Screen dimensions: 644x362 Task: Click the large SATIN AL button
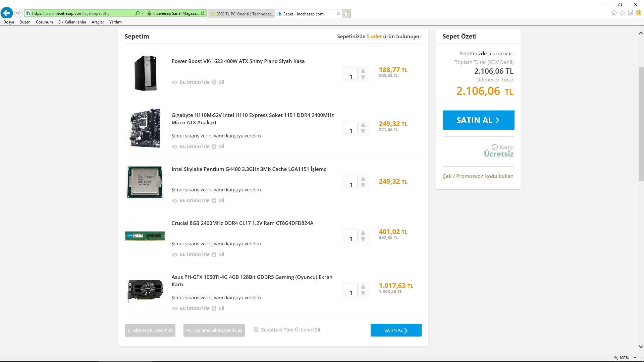pos(478,120)
